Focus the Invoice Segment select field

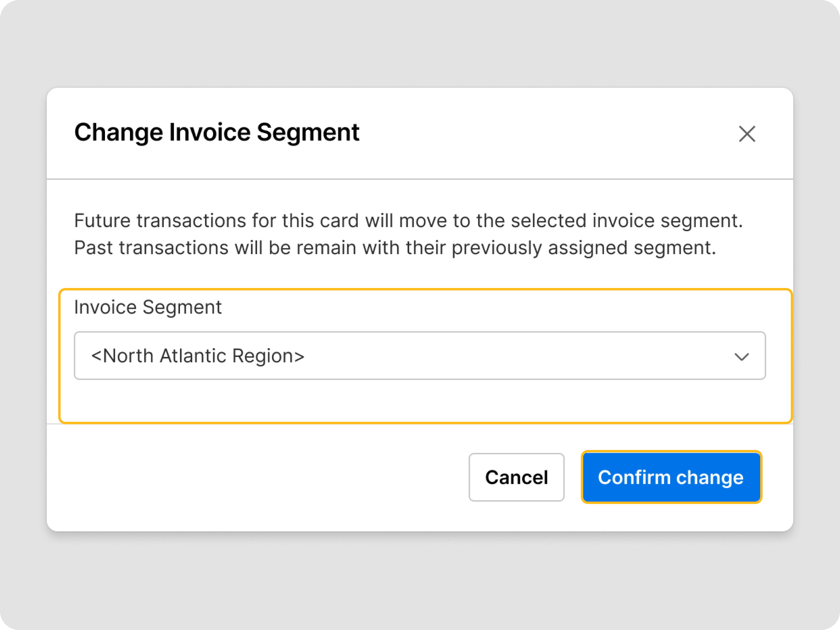[419, 355]
